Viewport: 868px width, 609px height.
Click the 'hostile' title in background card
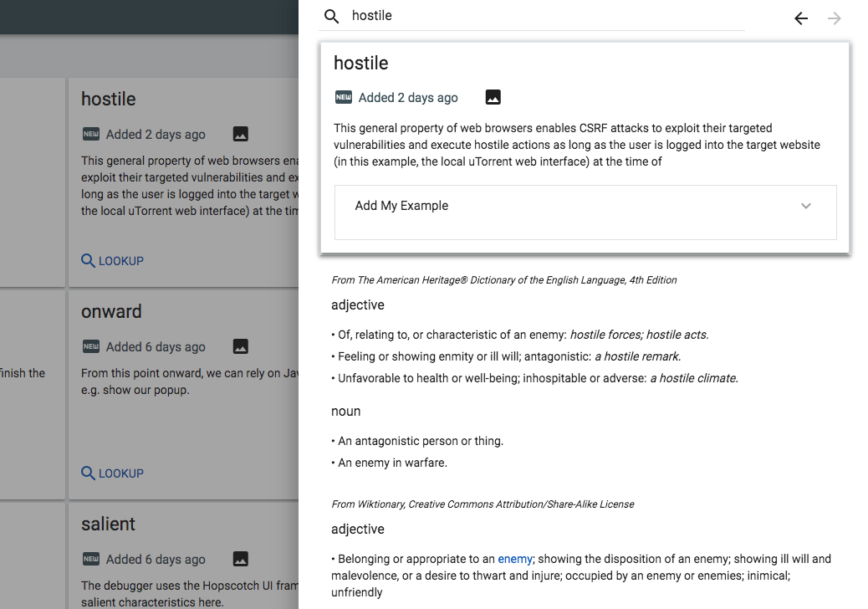click(x=108, y=99)
